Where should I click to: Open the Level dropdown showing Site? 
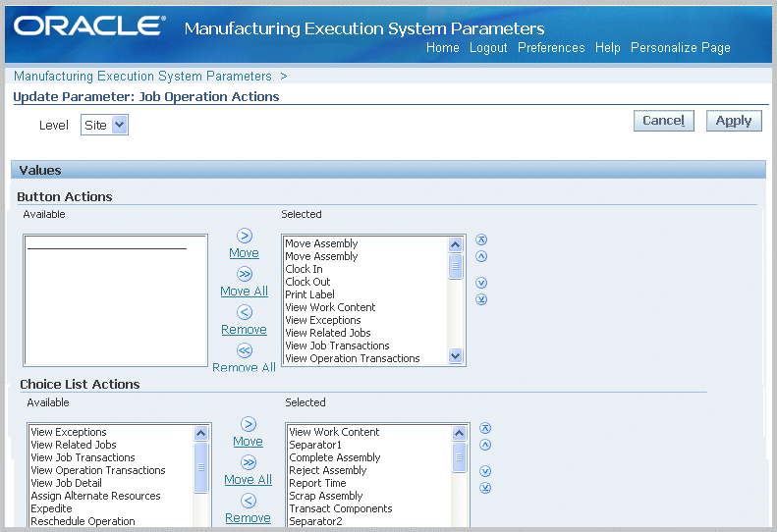104,125
